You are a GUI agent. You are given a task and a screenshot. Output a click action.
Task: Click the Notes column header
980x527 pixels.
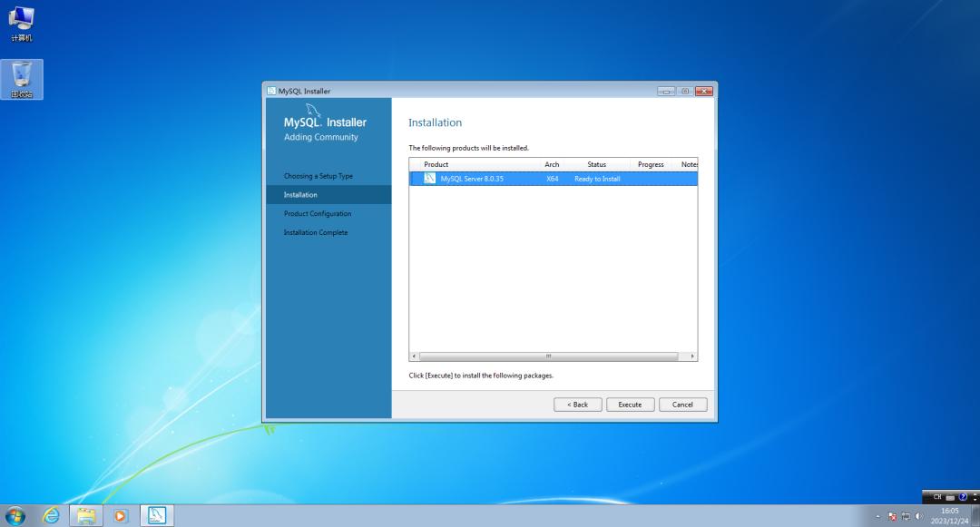point(689,164)
